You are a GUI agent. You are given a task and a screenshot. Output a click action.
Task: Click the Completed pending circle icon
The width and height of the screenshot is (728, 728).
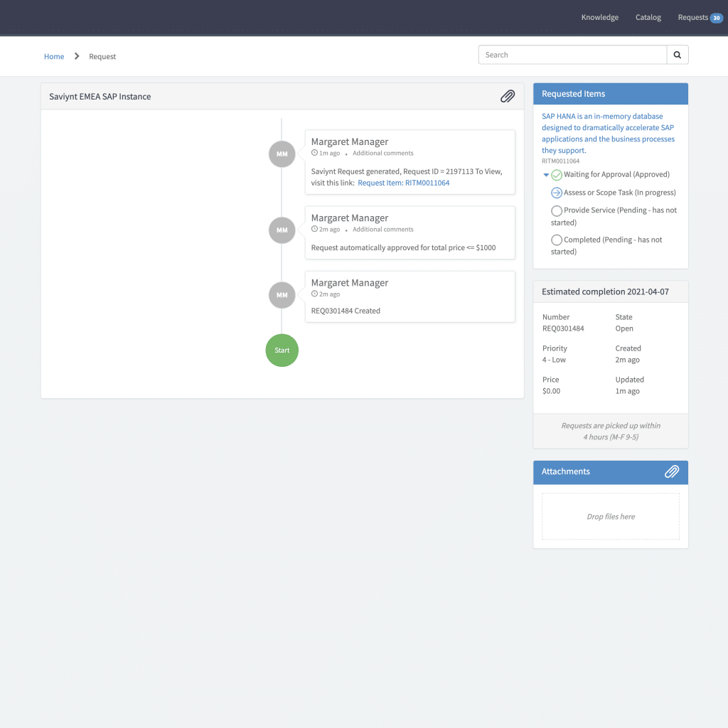pos(557,240)
